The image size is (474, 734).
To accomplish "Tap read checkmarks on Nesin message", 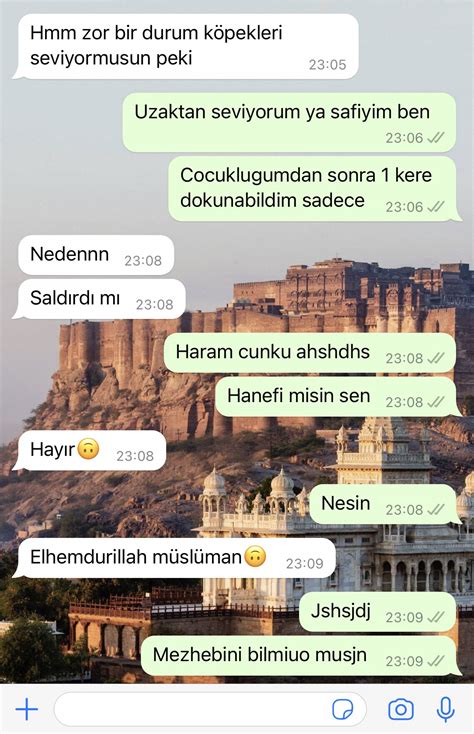I will [436, 509].
